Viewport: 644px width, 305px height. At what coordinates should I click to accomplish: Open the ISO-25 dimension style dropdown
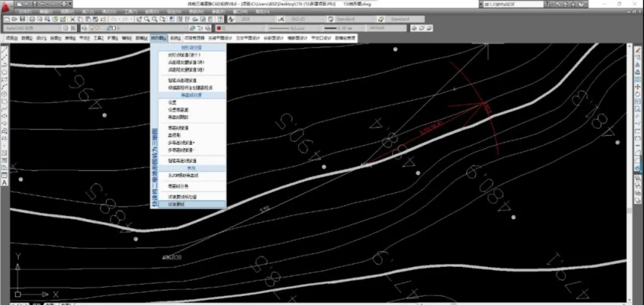pyautogui.click(x=305, y=19)
